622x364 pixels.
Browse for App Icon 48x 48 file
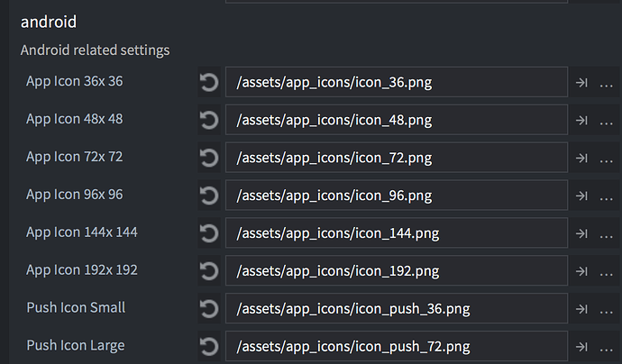pyautogui.click(x=607, y=121)
